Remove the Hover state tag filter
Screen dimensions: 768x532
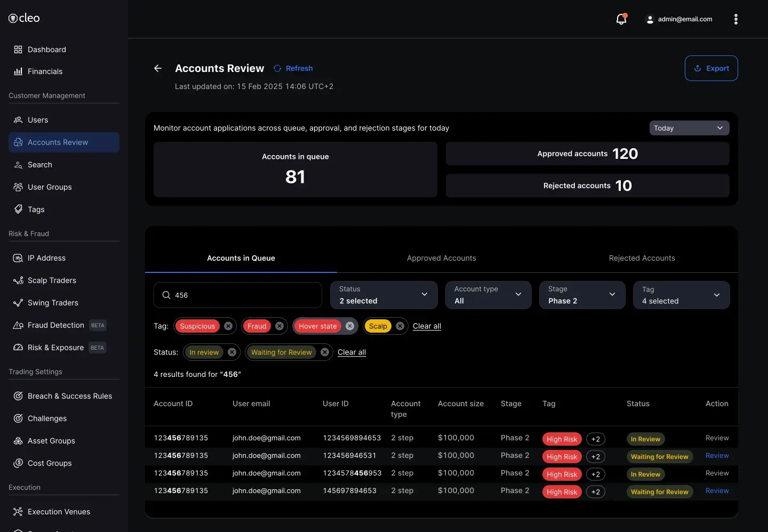(350, 326)
